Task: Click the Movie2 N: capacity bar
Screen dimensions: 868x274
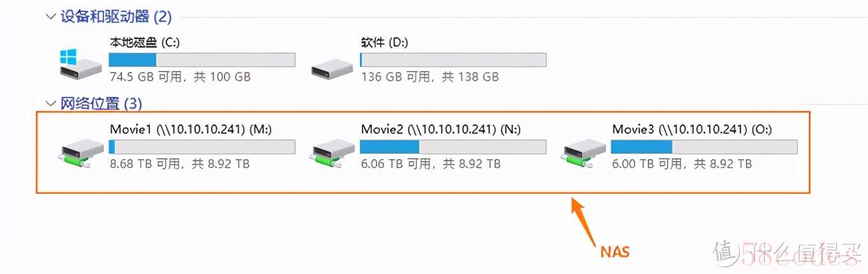Action: [453, 147]
